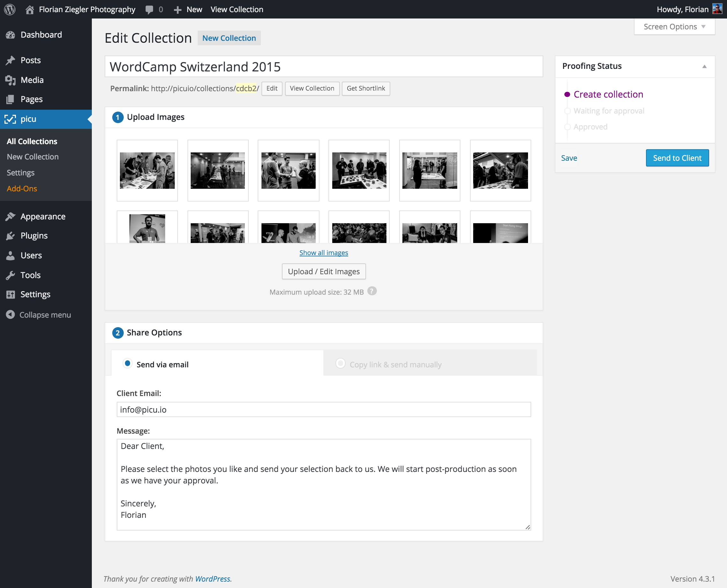Click the Get Shortlink button

click(x=366, y=88)
